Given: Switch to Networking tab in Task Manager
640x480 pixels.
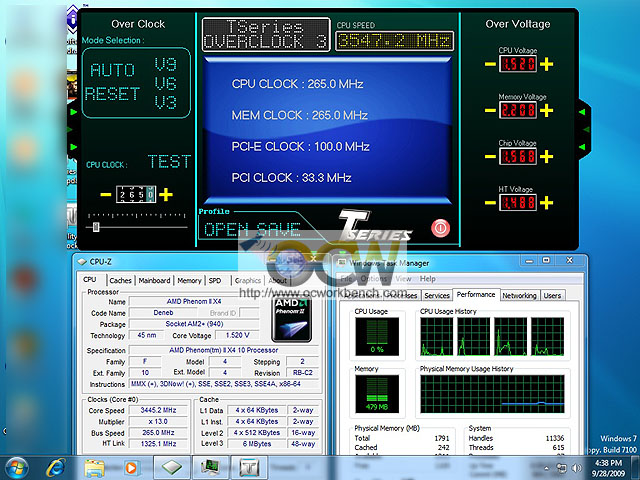Looking at the screenshot, I should pyautogui.click(x=519, y=296).
